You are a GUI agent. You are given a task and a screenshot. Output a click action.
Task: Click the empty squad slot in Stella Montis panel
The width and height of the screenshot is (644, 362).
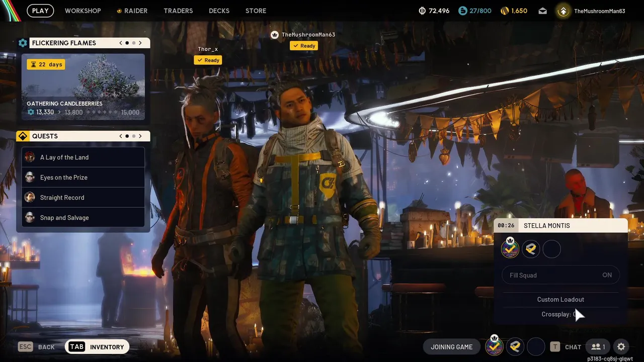tap(552, 249)
